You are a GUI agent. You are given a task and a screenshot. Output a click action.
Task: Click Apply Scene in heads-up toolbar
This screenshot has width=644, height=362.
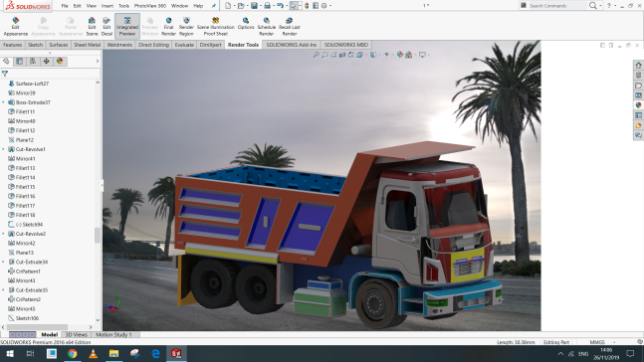[x=409, y=55]
